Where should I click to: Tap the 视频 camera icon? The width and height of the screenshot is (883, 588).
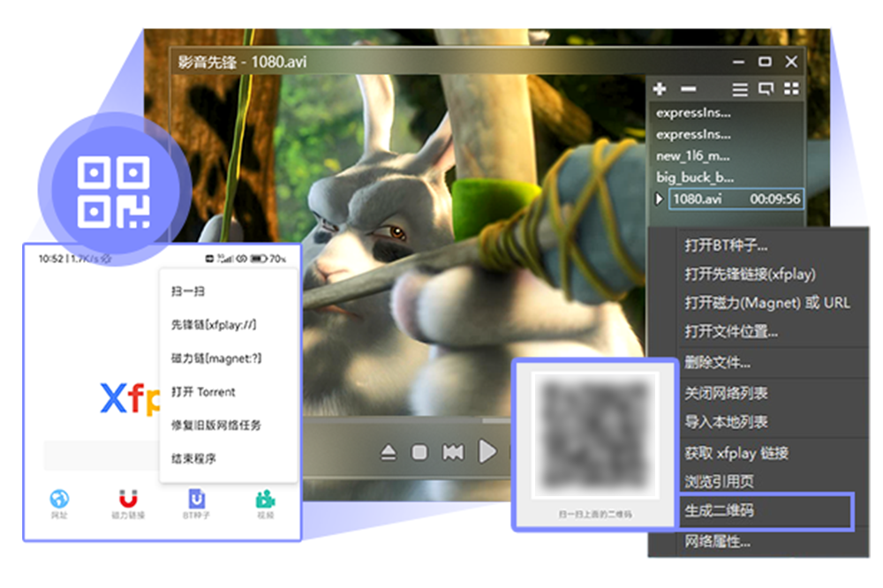[x=265, y=499]
